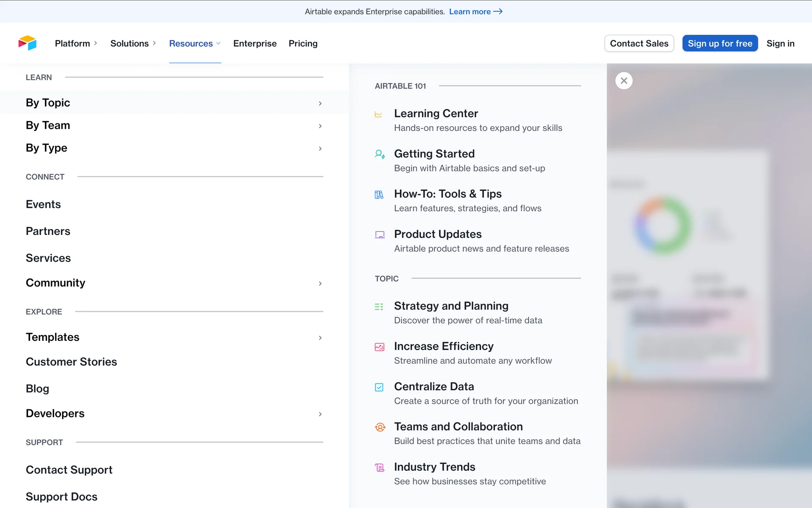Open the Customer Stories link
The image size is (812, 508).
[71, 362]
